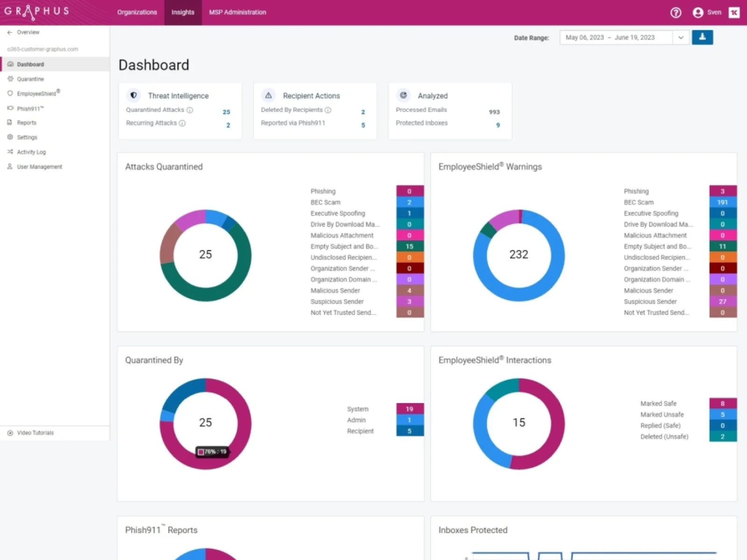Click Phish911 Reports panel title

(161, 530)
